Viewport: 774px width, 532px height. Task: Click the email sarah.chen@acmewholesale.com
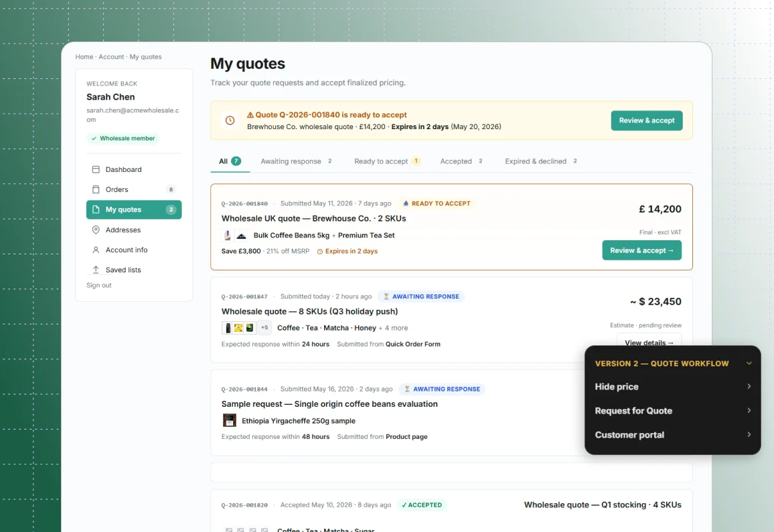tap(133, 115)
